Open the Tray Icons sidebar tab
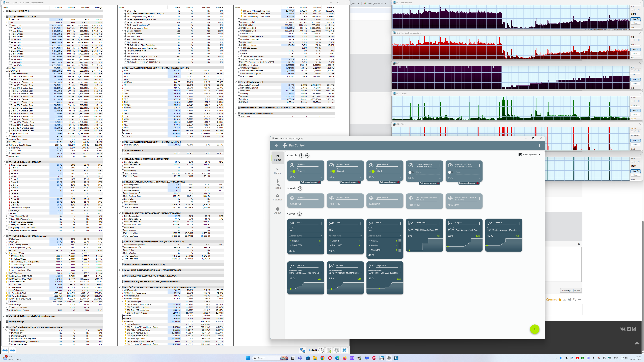This screenshot has height=362, width=644. click(x=278, y=184)
